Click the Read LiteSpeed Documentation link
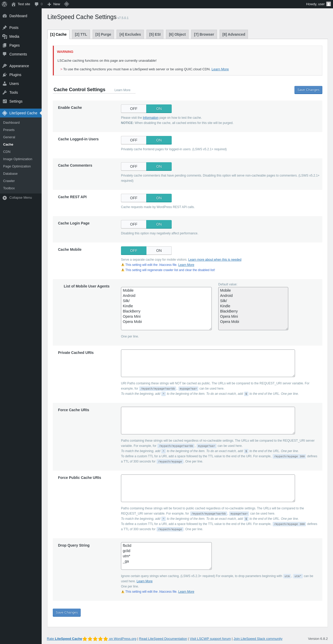Image resolution: width=333 pixels, height=644 pixels. (163, 639)
